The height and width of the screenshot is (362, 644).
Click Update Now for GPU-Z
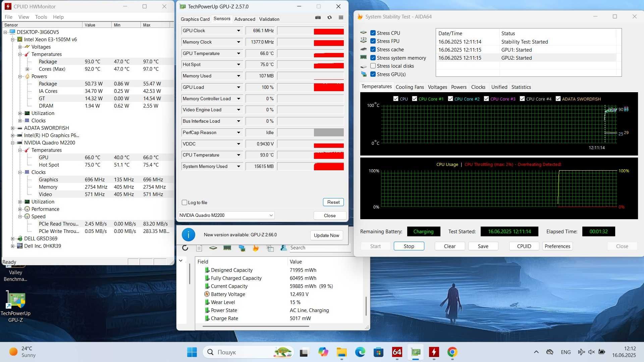[x=326, y=235]
